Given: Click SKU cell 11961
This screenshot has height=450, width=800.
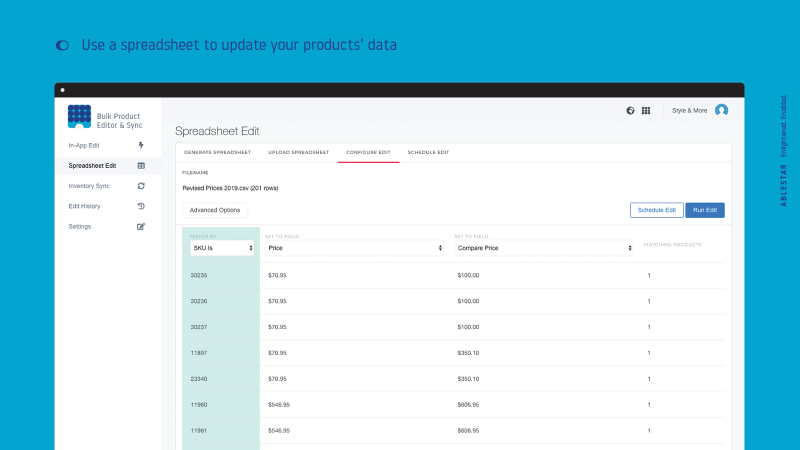Looking at the screenshot, I should [199, 431].
